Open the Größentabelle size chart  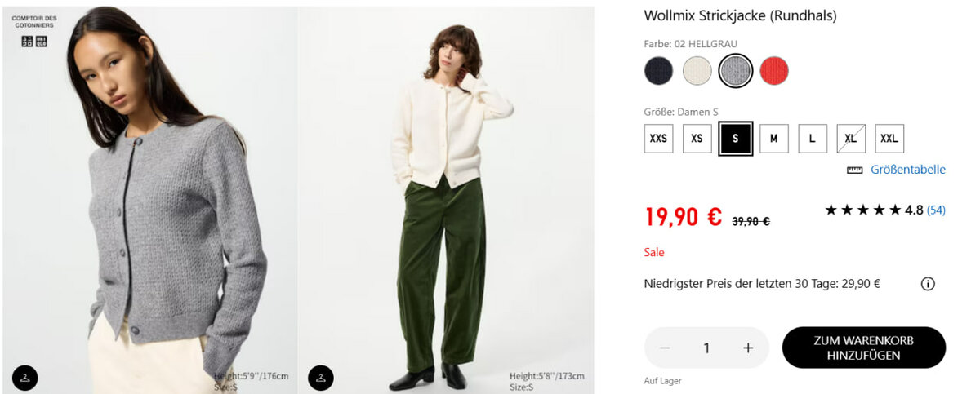point(908,170)
